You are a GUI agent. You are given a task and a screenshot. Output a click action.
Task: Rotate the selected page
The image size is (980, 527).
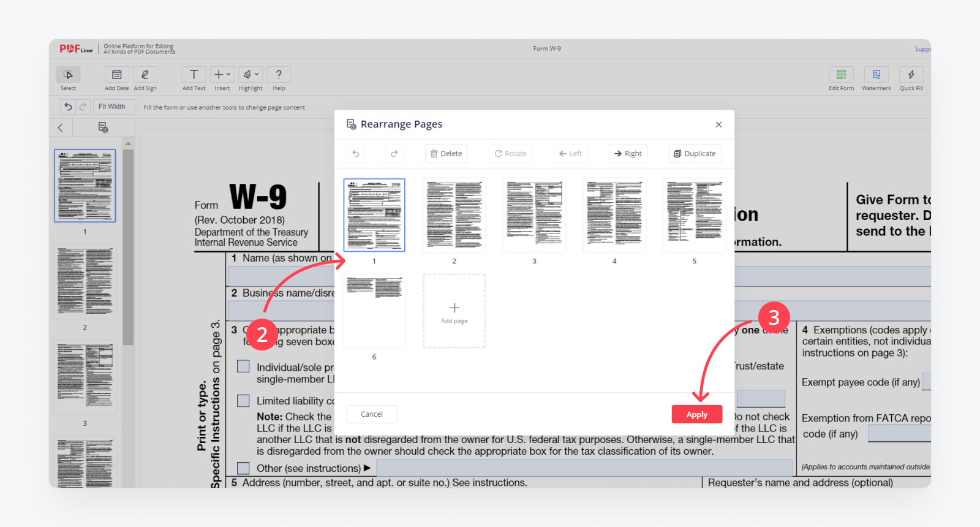coord(510,153)
